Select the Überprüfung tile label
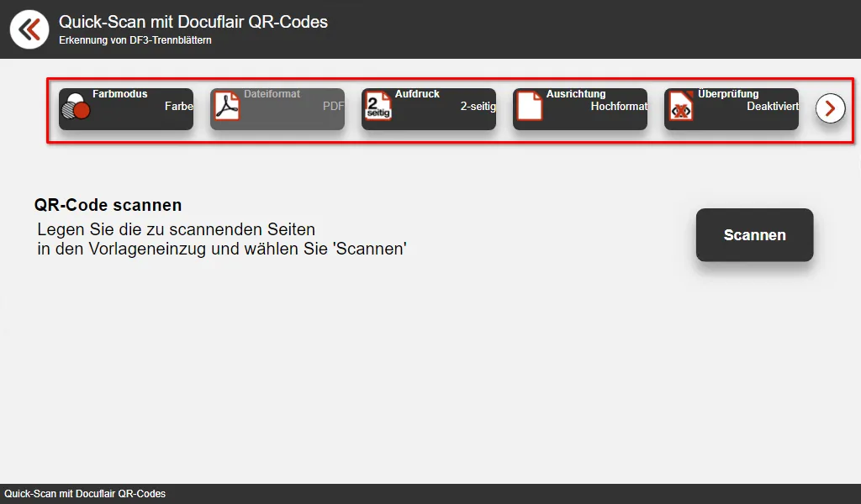 (x=728, y=94)
